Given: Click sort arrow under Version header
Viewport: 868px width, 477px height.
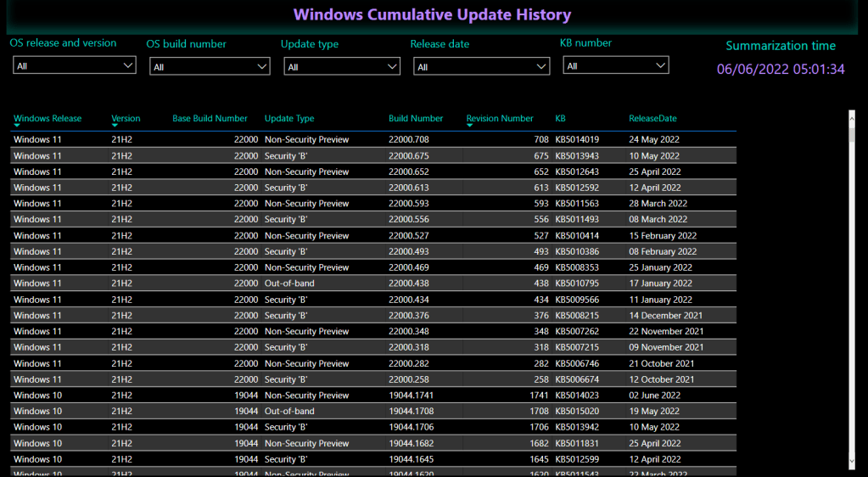Looking at the screenshot, I should point(115,126).
